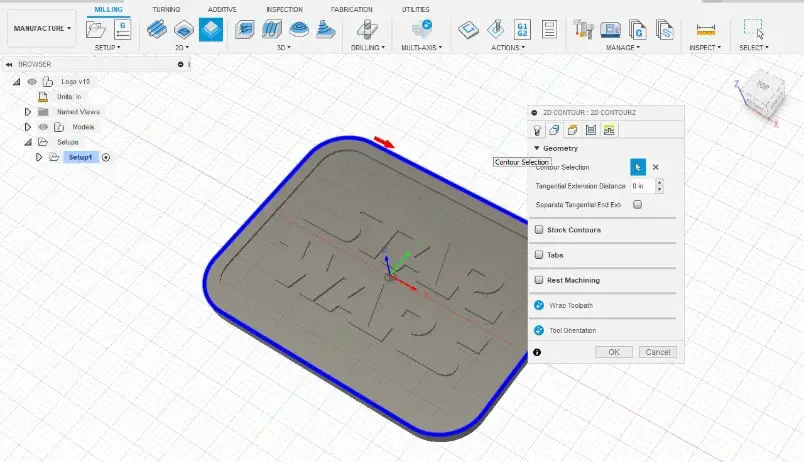Screen dimensions: 804x462
Task: Select the highlighted 2D Contour tool
Action: (x=211, y=29)
